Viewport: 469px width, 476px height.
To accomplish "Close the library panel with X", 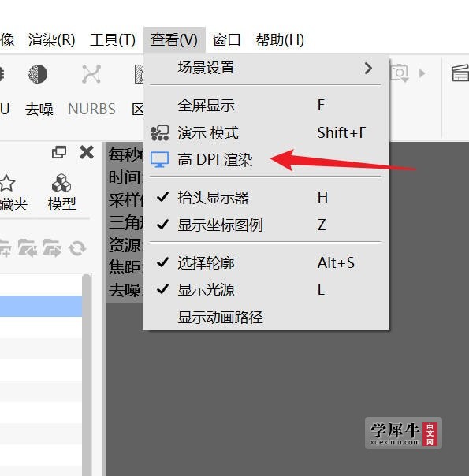I will pyautogui.click(x=87, y=152).
